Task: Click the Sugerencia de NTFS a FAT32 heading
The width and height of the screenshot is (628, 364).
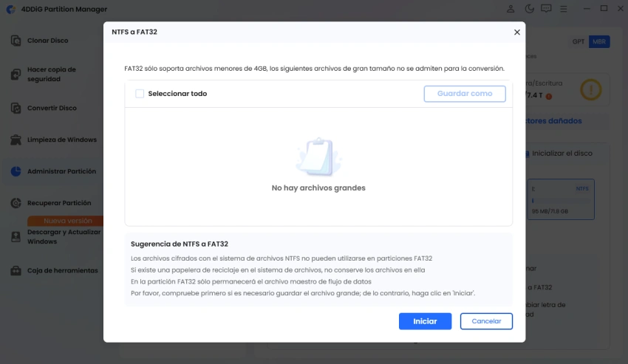Action: click(x=180, y=244)
